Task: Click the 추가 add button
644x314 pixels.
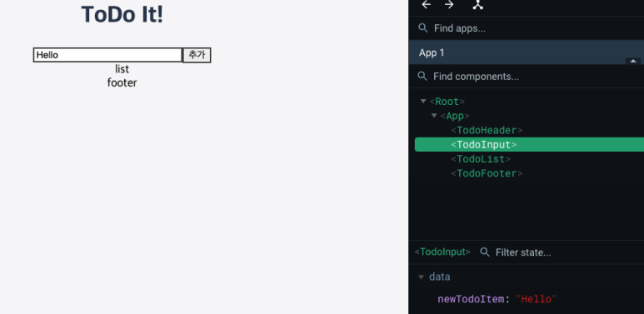Action: click(x=197, y=55)
